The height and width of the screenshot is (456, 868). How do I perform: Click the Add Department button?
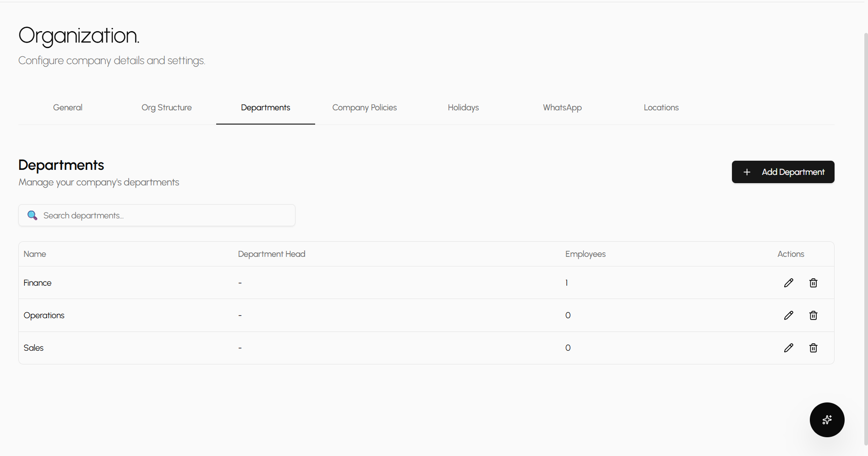[783, 172]
